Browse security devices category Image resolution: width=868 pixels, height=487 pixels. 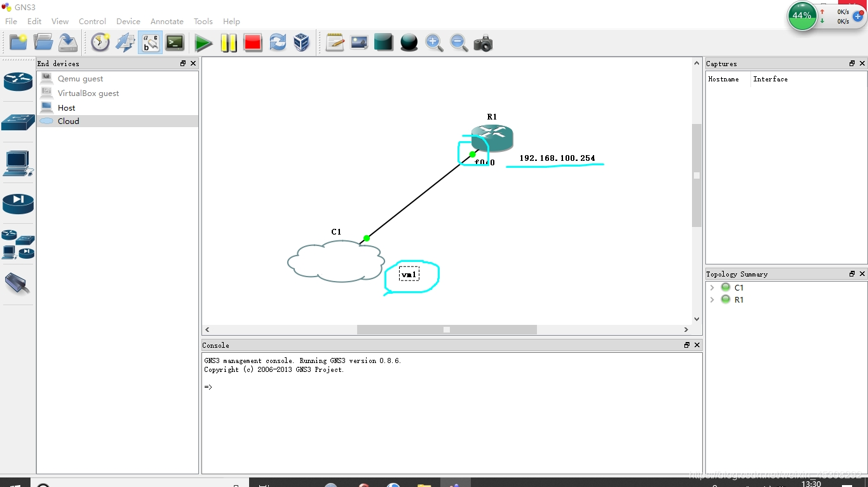pos(18,203)
